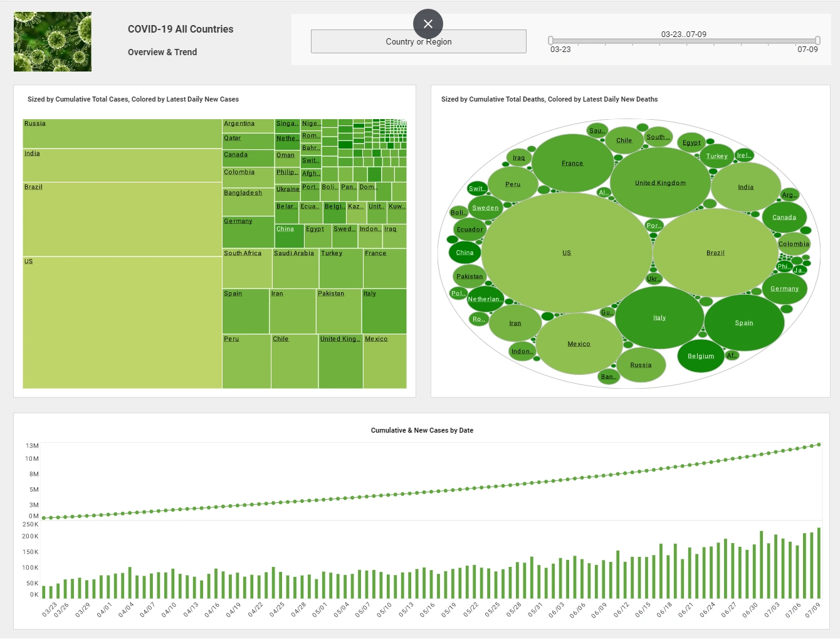Click the COVID-19 All Countries title text

coord(180,29)
